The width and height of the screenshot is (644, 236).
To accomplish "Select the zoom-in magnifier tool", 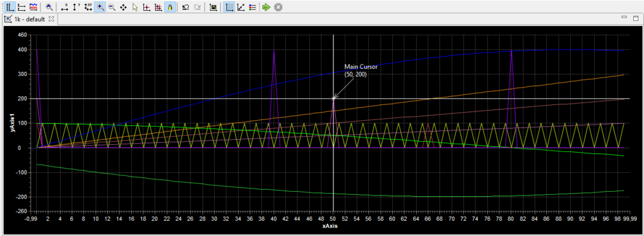I will click(x=100, y=7).
